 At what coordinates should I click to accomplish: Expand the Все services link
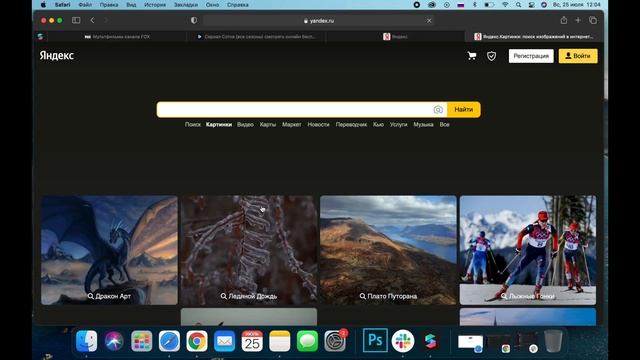(444, 124)
